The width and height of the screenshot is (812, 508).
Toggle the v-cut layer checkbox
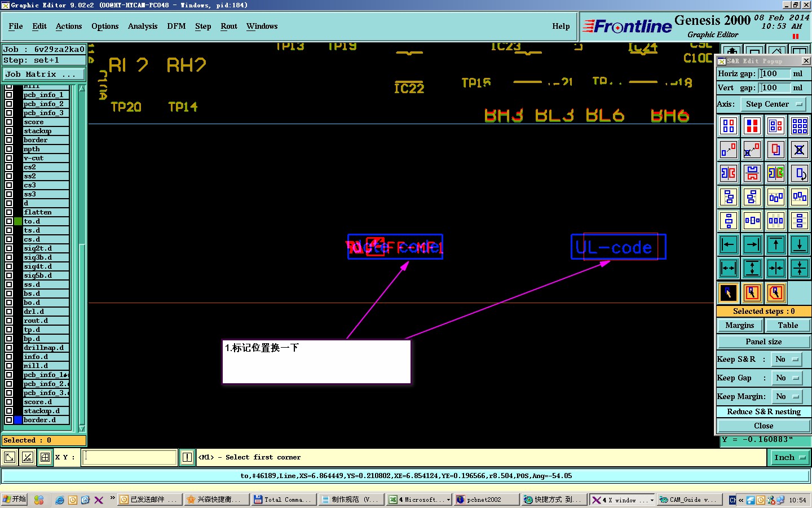9,158
